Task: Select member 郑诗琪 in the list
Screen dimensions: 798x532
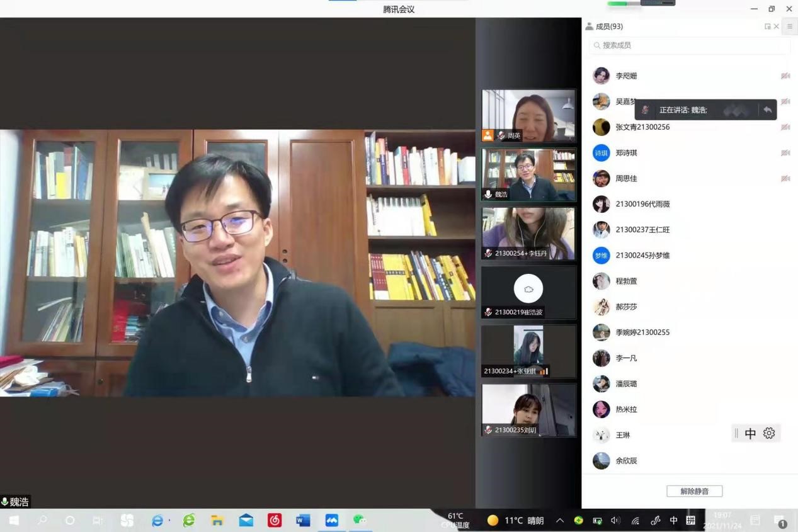Action: pos(626,153)
